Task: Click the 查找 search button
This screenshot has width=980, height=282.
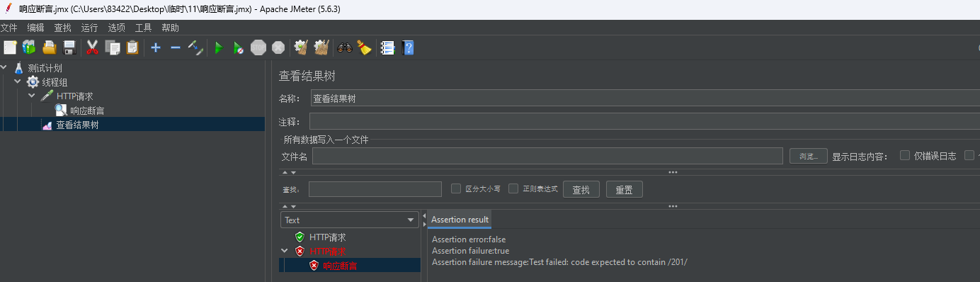Action: tap(581, 189)
